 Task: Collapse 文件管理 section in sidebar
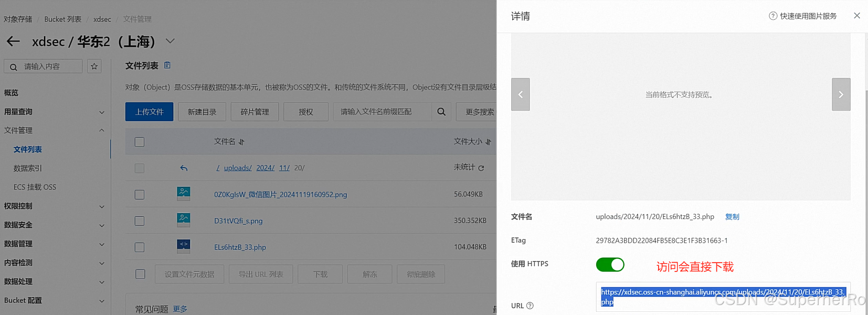click(x=102, y=131)
